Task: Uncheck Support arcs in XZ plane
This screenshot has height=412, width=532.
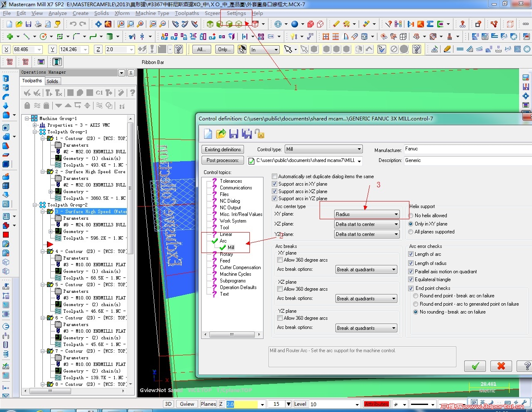Action: [274, 191]
